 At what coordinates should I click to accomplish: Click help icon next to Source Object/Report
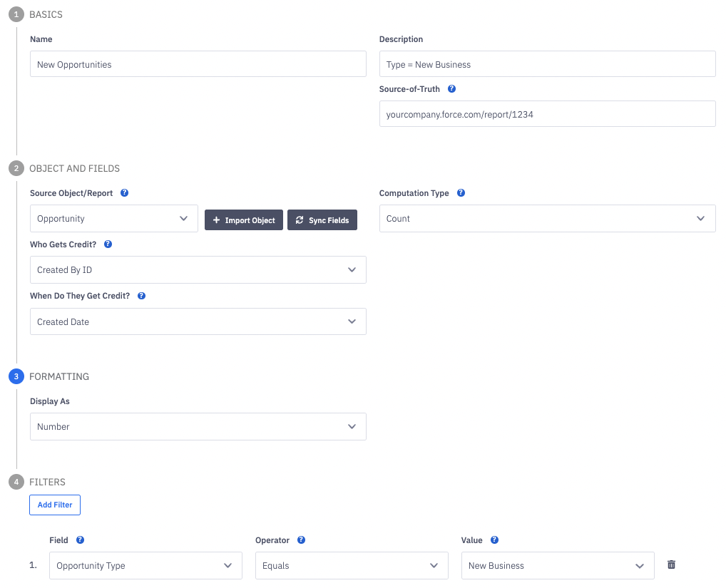pyautogui.click(x=125, y=193)
